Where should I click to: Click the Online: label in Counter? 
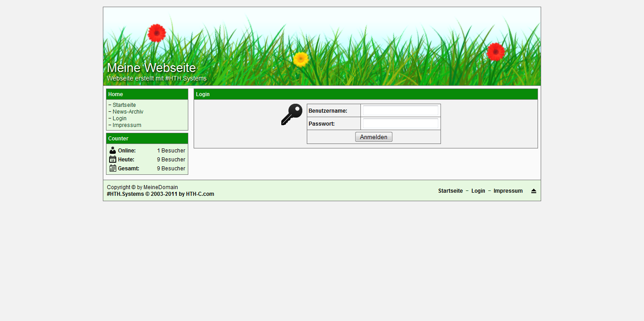coord(127,151)
